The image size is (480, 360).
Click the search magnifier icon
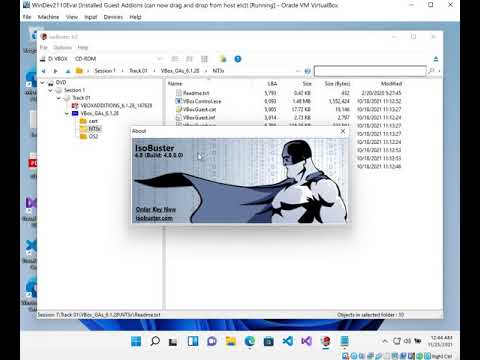(x=432, y=71)
